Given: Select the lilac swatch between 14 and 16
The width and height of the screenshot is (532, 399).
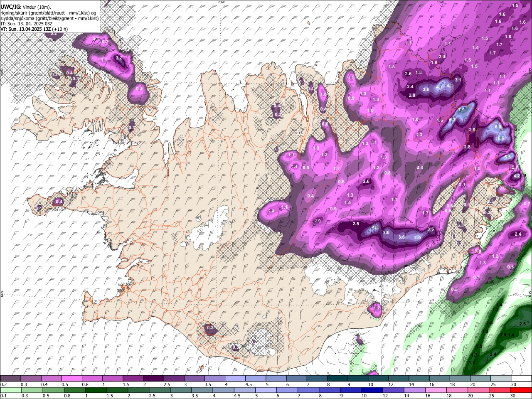Looking at the screenshot, I should (x=416, y=390).
